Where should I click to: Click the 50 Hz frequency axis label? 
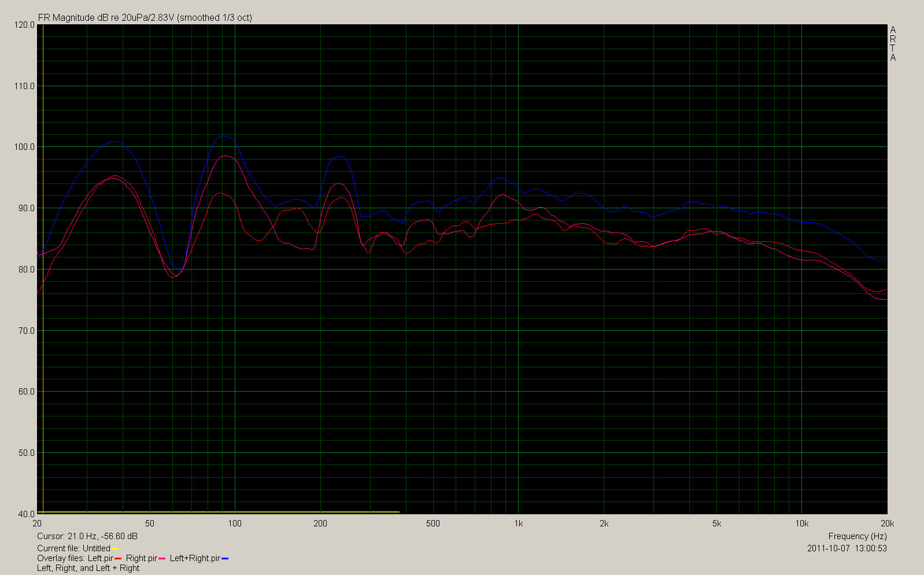coord(150,524)
